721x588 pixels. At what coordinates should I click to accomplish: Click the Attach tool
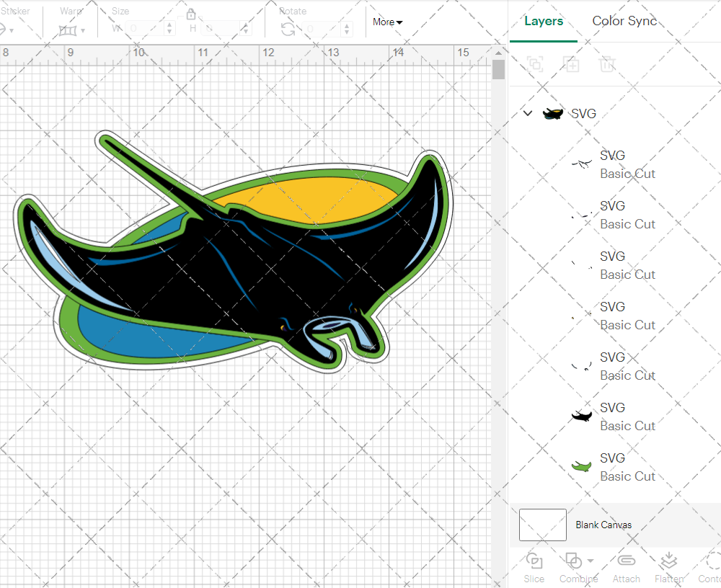[x=627, y=568]
